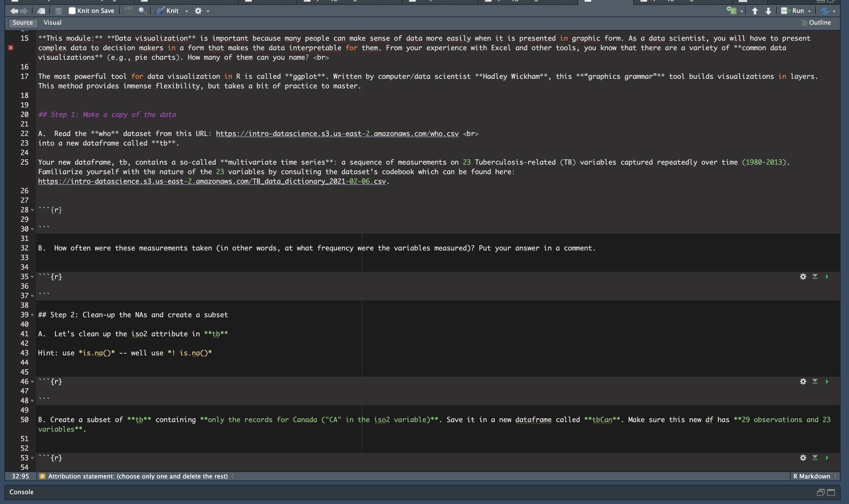Open Find/Replace with the magnifier icon
The height and width of the screenshot is (504, 849).
point(142,11)
